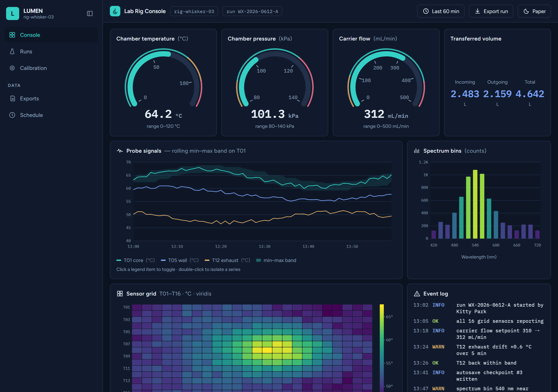The height and width of the screenshot is (392, 558).
Task: Click the rig-whisker-03 chip
Action: [194, 11]
